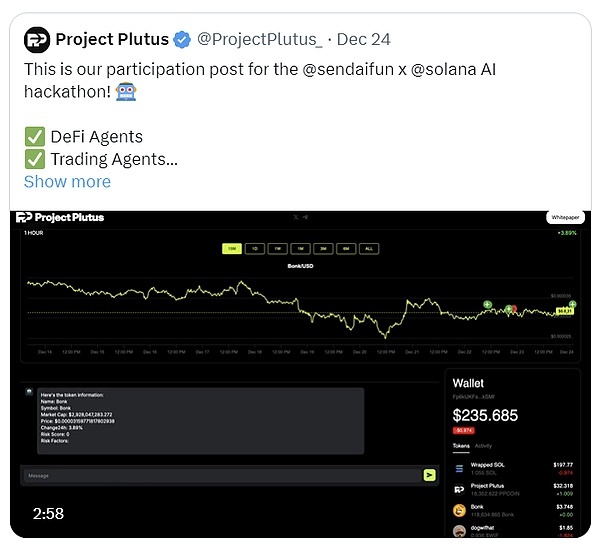Click the Project Plutus profile avatar
This screenshot has width=600, height=548.
[36, 40]
